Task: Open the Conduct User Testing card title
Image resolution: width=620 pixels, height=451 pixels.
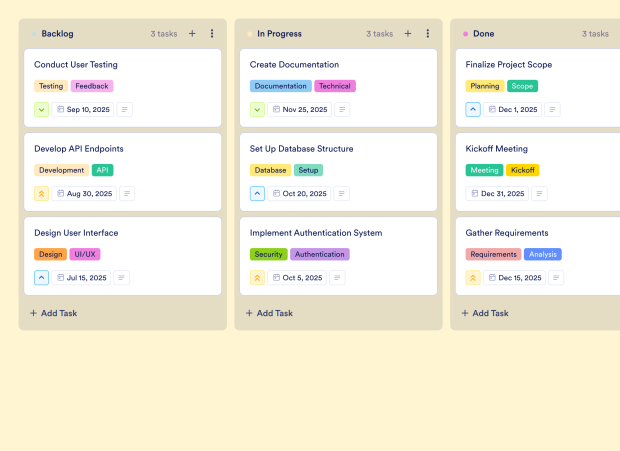Action: point(76,65)
